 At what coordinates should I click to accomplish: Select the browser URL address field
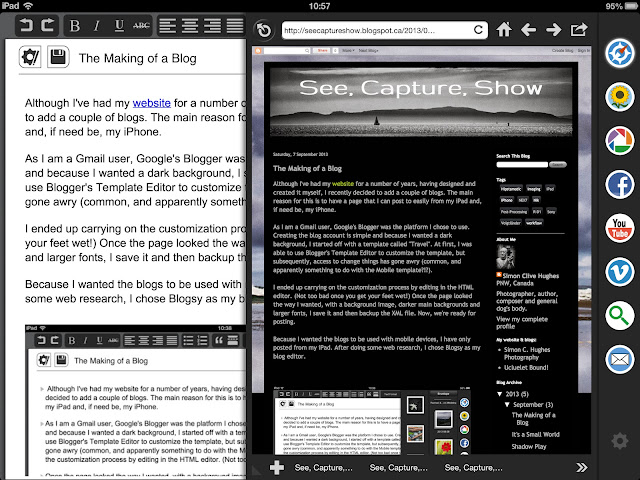[377, 30]
